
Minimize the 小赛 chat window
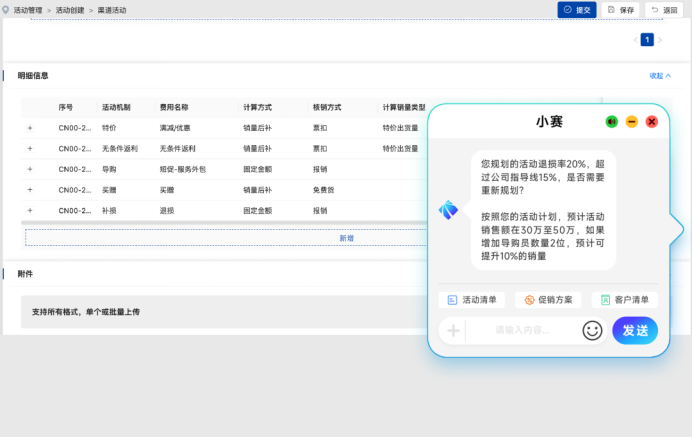(x=631, y=121)
